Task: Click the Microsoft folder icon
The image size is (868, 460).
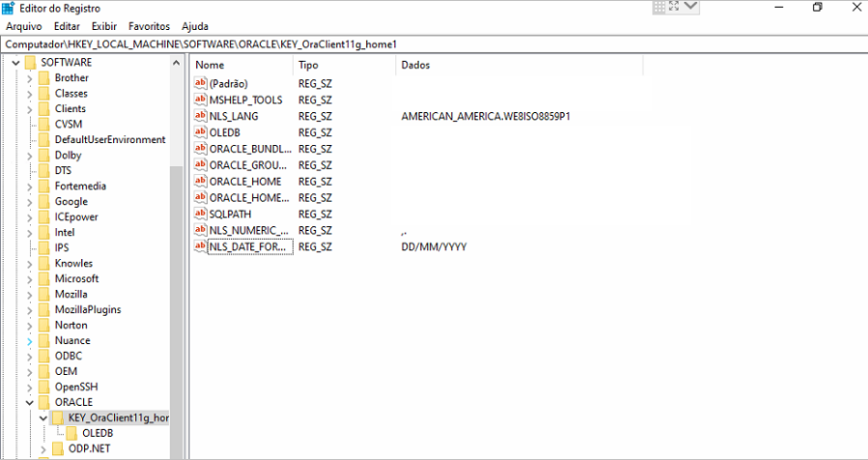Action: point(43,278)
